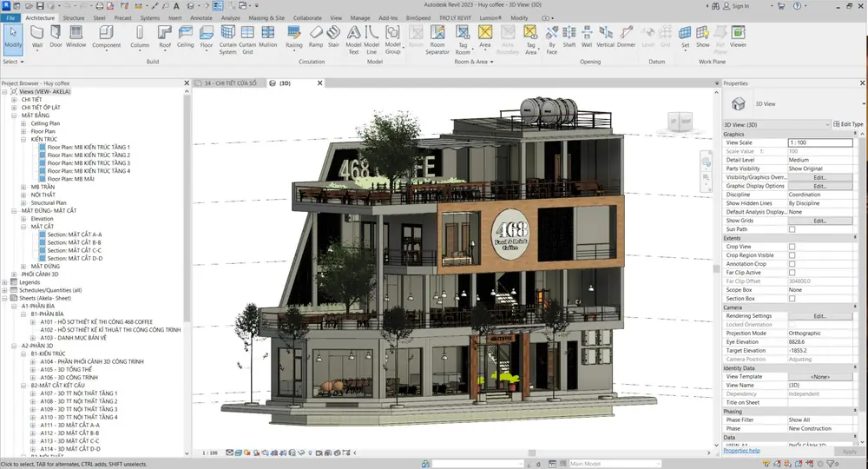Select the Wall tool
The height and width of the screenshot is (469, 868).
click(x=37, y=37)
